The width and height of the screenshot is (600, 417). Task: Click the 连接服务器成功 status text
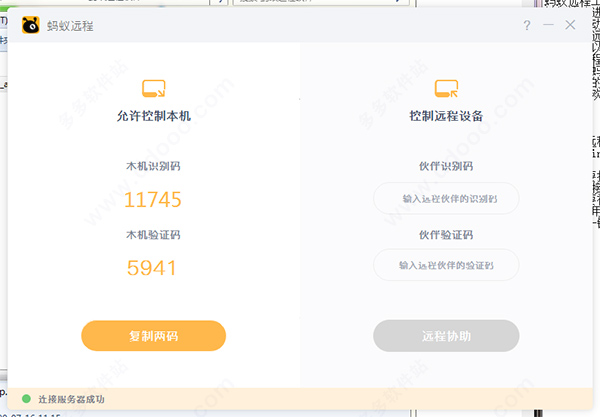tap(71, 399)
